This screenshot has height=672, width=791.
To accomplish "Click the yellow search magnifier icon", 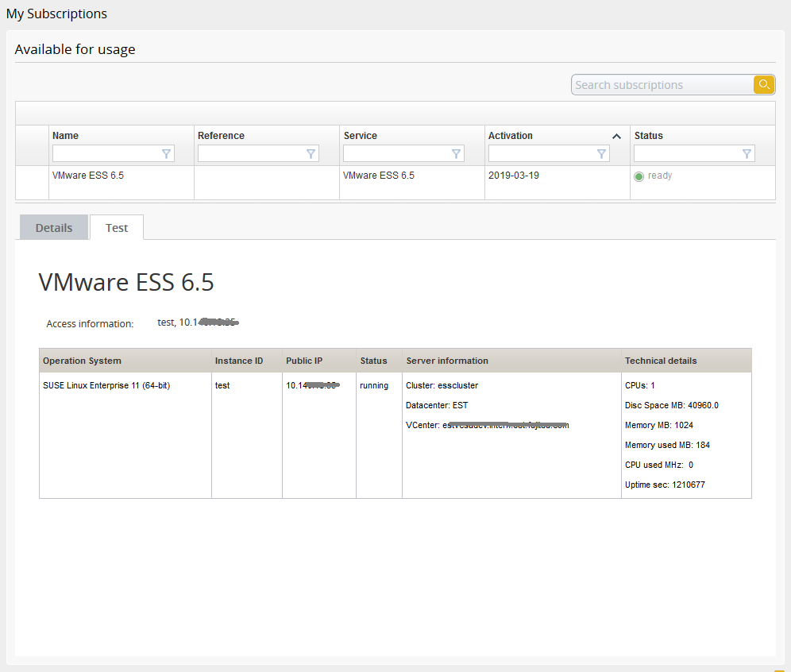I will (763, 84).
